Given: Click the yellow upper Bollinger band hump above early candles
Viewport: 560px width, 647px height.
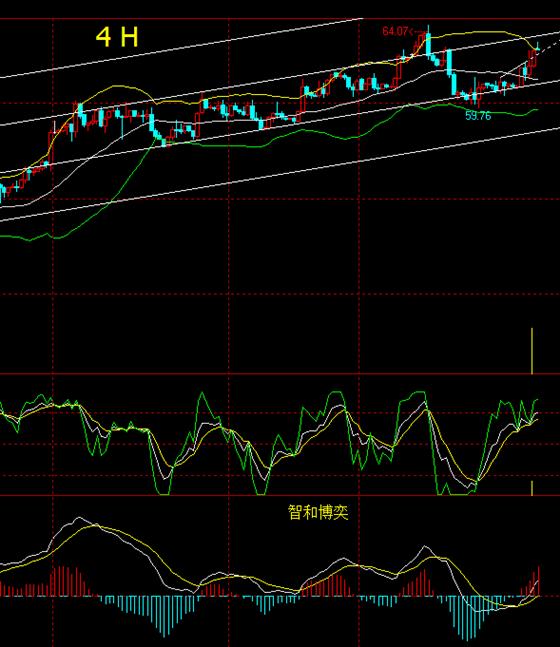Looking at the screenshot, I should tap(117, 86).
